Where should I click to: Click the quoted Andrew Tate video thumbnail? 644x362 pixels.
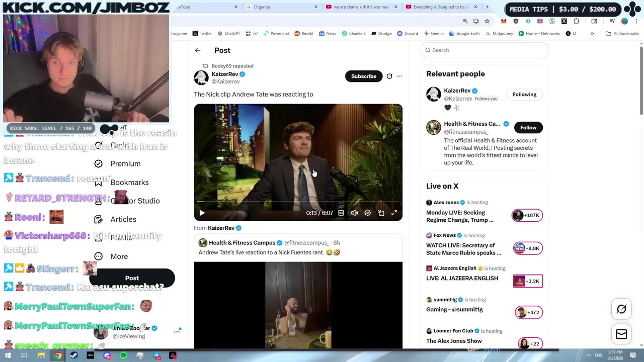pos(298,305)
